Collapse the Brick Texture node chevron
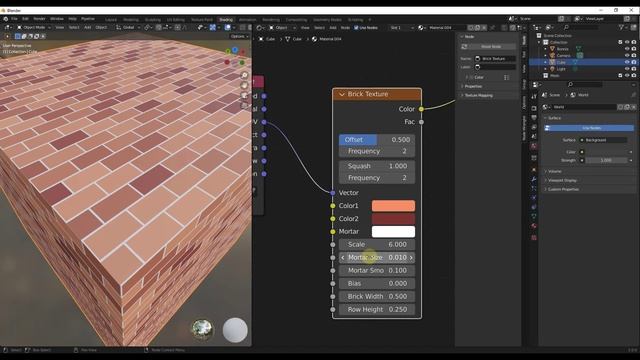The height and width of the screenshot is (360, 640). point(342,94)
